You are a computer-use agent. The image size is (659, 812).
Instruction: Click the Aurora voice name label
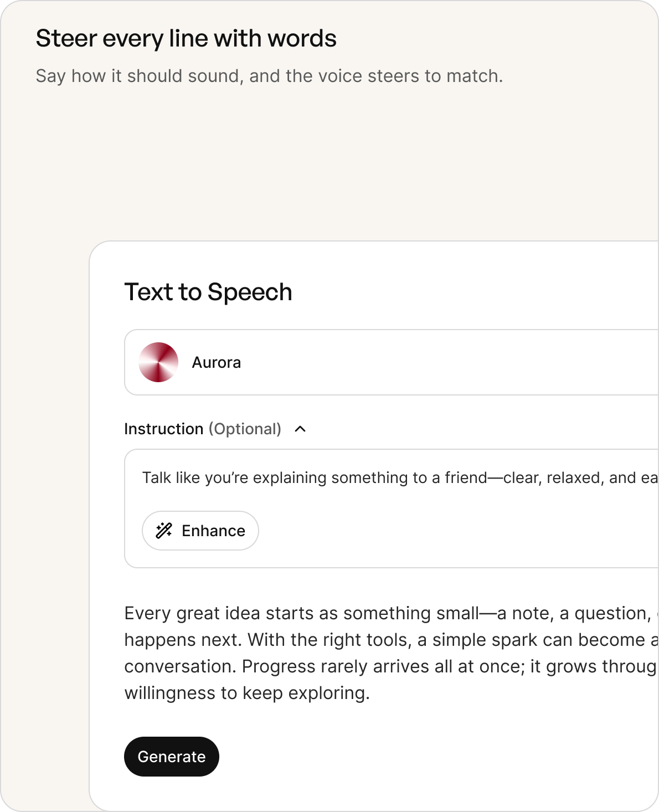(x=217, y=362)
